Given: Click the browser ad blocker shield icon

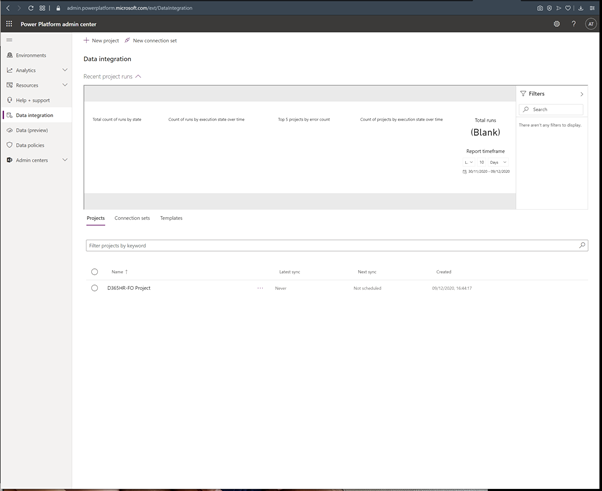Looking at the screenshot, I should point(549,8).
